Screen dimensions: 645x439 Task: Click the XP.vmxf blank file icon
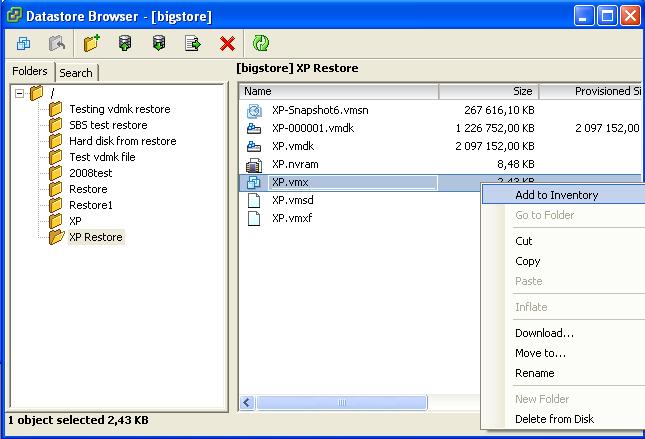tap(254, 218)
